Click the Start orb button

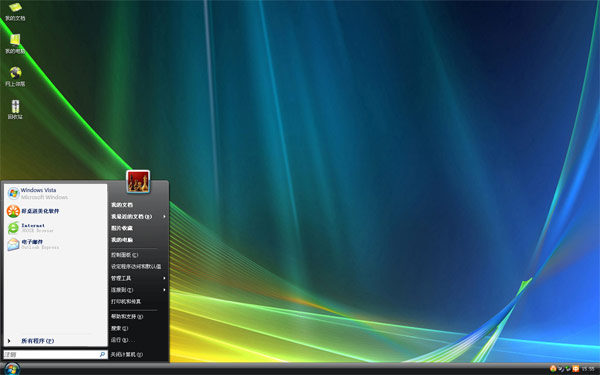tap(11, 369)
